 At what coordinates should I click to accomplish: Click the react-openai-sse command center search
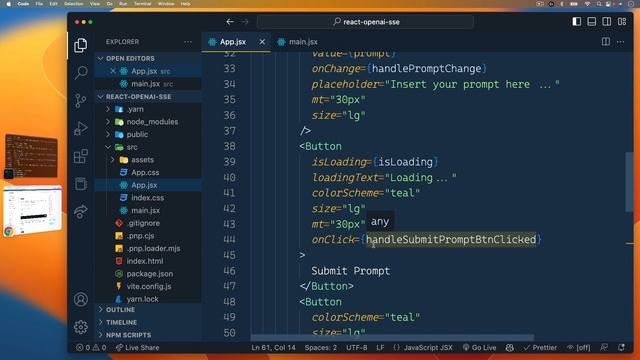tap(365, 22)
